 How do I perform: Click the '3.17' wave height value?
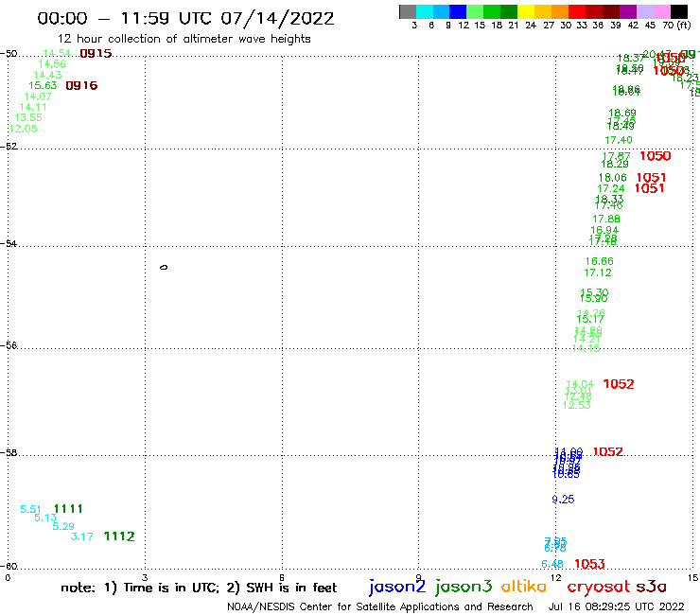click(x=82, y=536)
